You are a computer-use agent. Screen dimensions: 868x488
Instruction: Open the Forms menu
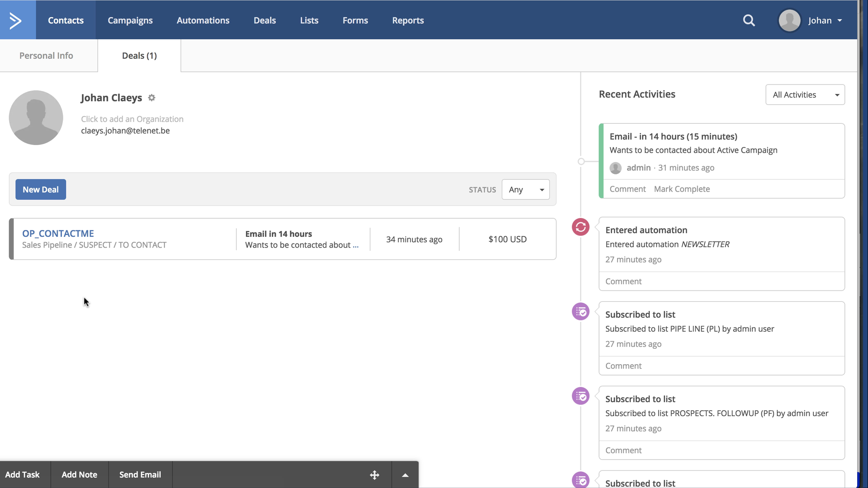(355, 20)
